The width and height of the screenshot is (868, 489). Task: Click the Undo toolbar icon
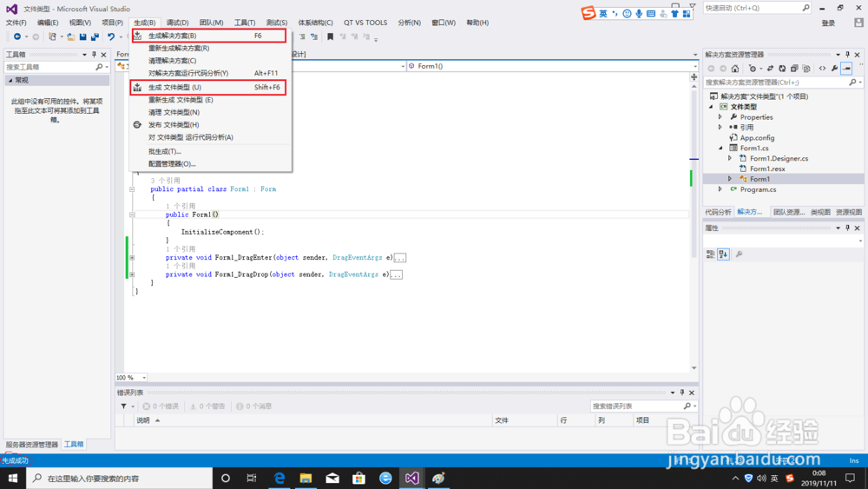111,36
